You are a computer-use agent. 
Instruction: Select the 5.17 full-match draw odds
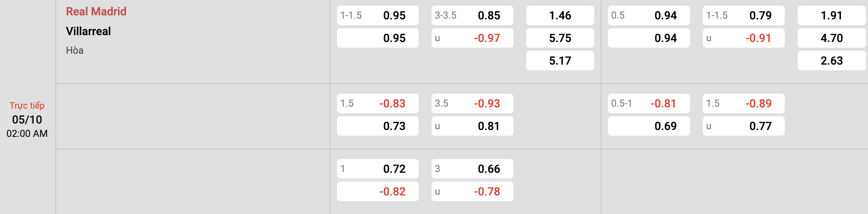click(x=560, y=61)
